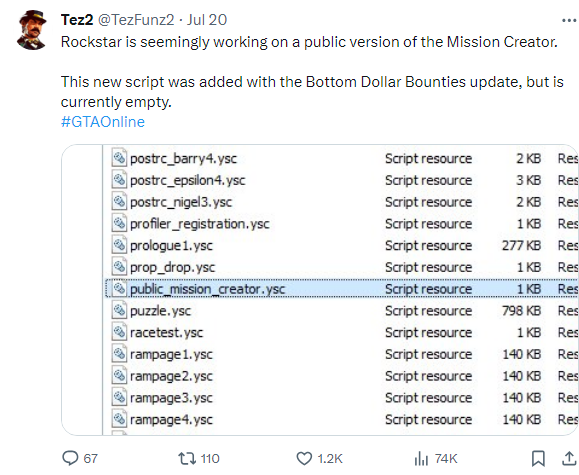Click the reply comment icon
The height and width of the screenshot is (475, 579).
70,458
